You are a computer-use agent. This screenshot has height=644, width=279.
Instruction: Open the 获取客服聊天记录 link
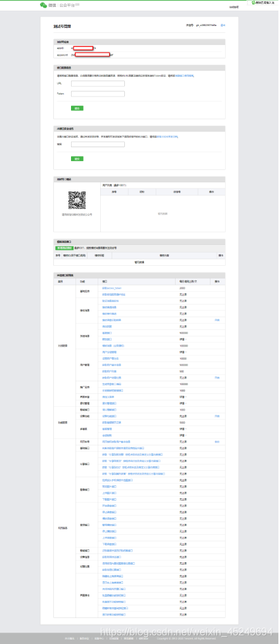(112, 422)
